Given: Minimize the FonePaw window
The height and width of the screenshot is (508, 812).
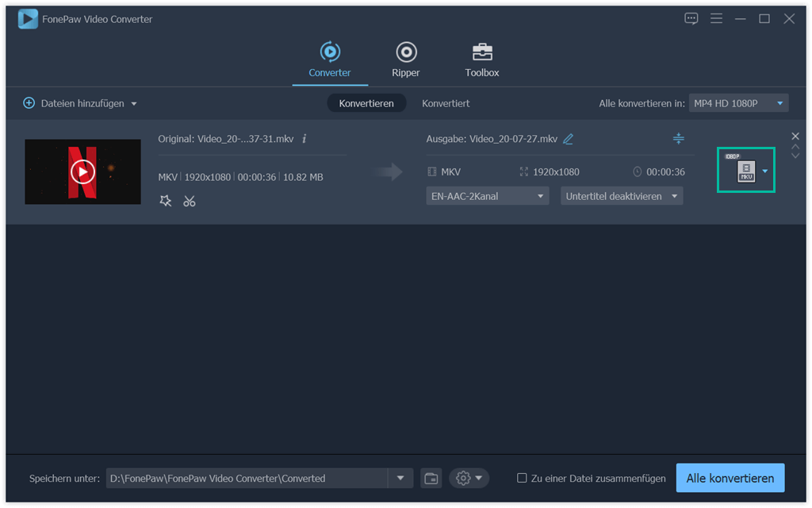Looking at the screenshot, I should [x=741, y=19].
